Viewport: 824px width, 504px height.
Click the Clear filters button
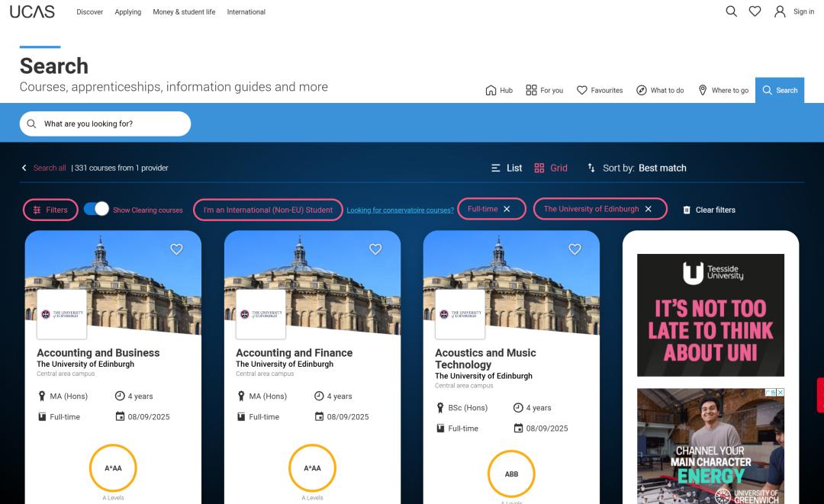coord(709,210)
